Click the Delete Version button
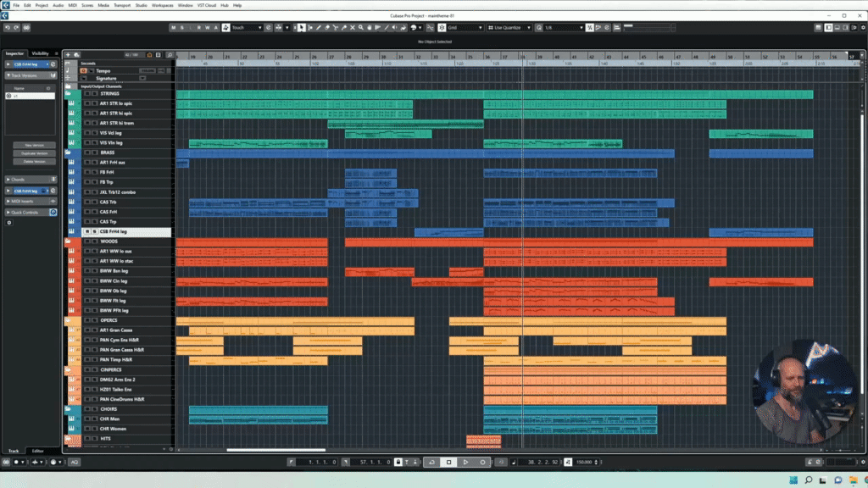This screenshot has width=868, height=488. [34, 162]
